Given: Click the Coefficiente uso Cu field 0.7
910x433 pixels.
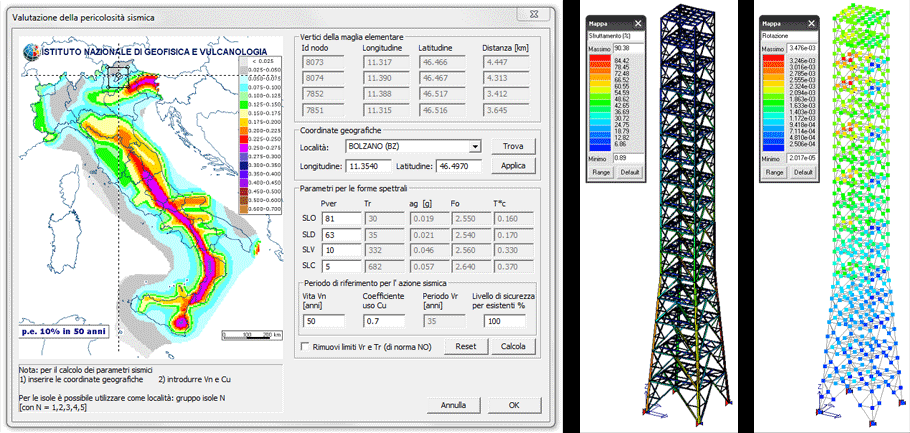Looking at the screenshot, I should pos(384,321).
